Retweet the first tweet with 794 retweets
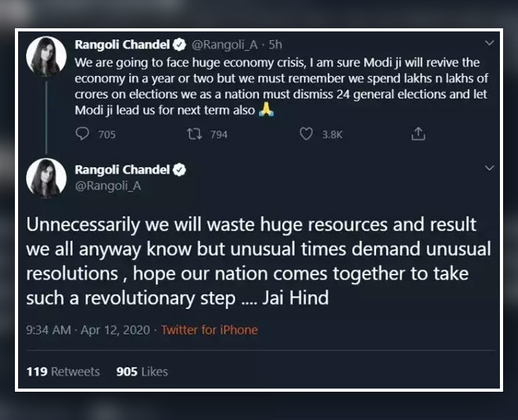 click(x=196, y=134)
